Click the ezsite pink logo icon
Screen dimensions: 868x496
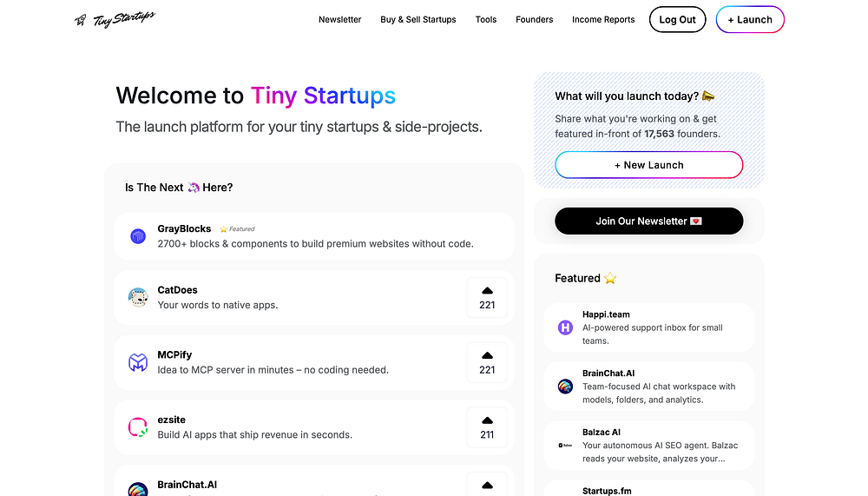pos(138,427)
